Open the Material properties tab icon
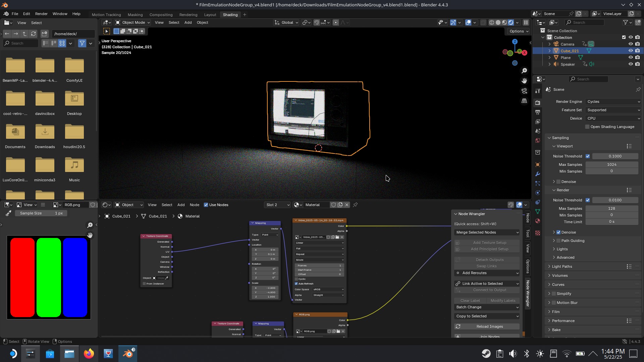Screen dimensions: 644x362 [538, 221]
